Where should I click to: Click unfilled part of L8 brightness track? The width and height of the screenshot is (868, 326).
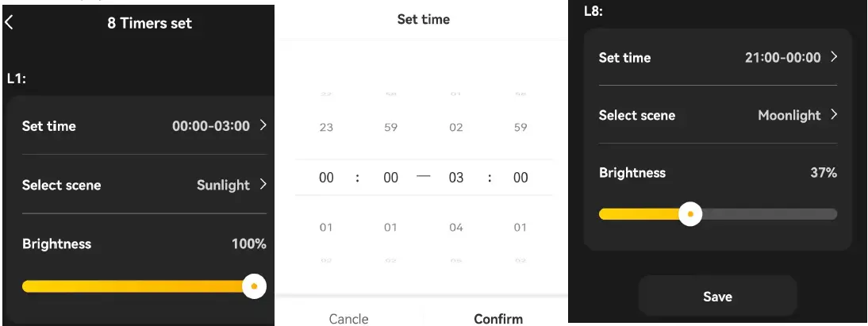[770, 214]
